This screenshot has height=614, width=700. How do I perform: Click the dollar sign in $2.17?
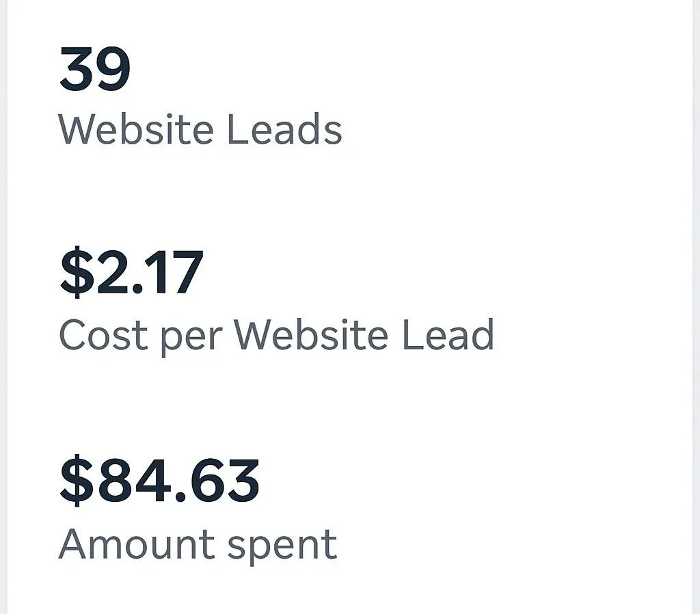click(77, 272)
